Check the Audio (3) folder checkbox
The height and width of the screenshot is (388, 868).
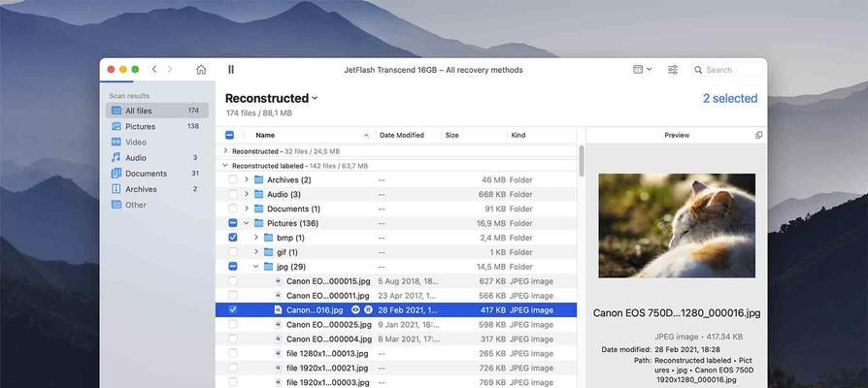point(232,194)
